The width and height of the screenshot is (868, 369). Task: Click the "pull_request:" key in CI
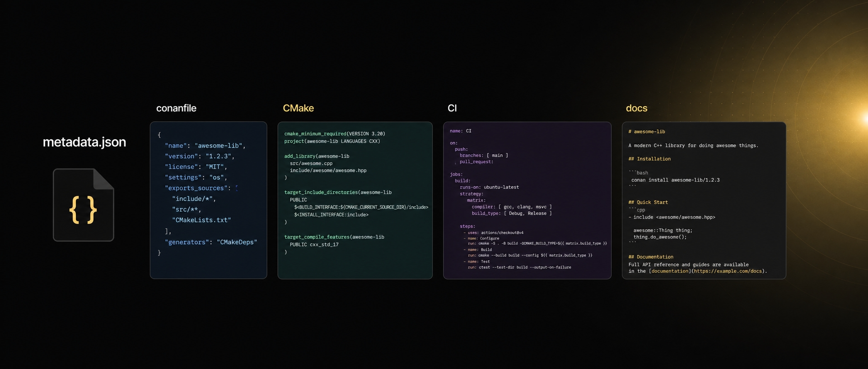[x=476, y=161]
